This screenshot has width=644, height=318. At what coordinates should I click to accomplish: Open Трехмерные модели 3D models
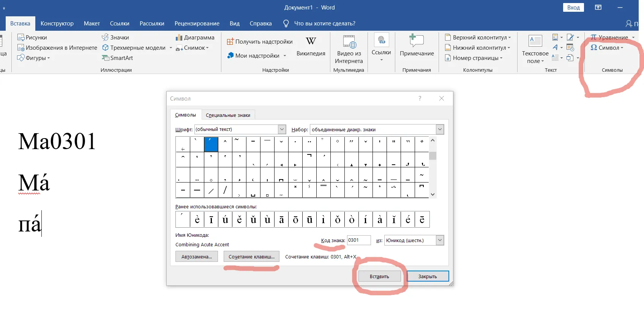pos(134,48)
